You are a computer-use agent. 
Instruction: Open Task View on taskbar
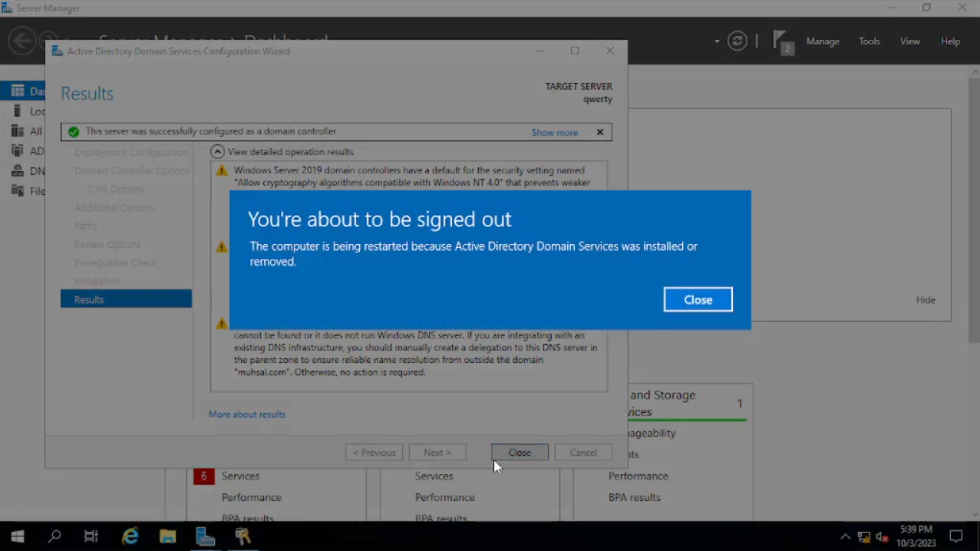tap(91, 536)
